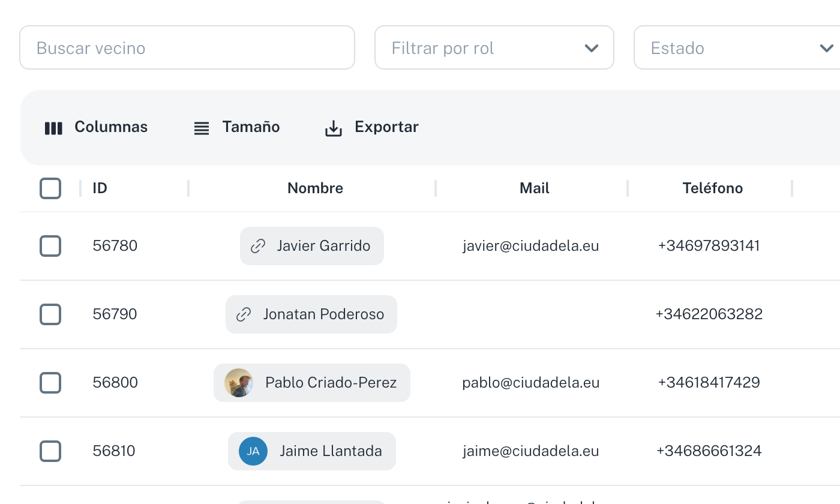Click the ID cell 56790
The height and width of the screenshot is (504, 840).
115,314
